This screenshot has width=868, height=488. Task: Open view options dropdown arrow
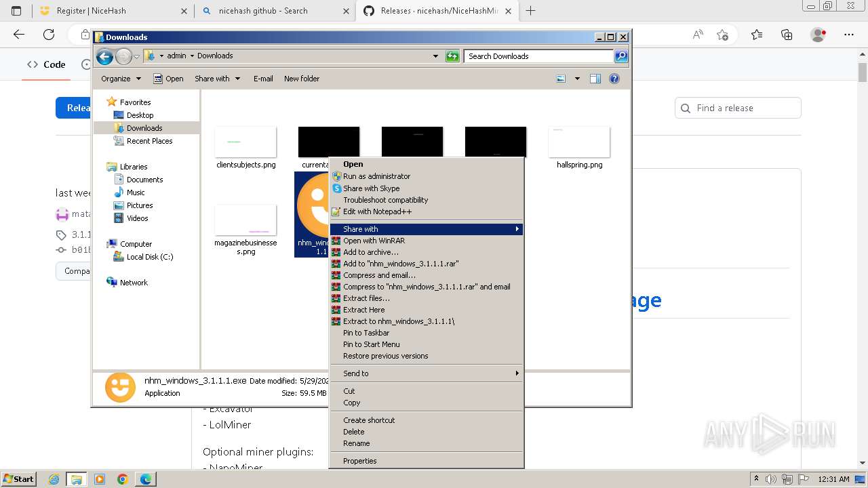(x=577, y=79)
